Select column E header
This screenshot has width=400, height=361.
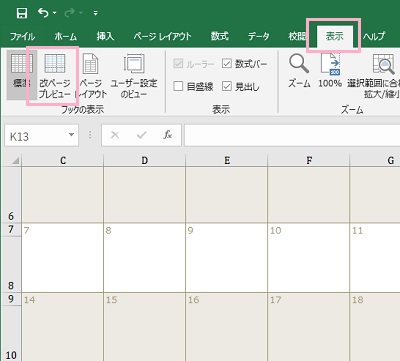click(227, 161)
